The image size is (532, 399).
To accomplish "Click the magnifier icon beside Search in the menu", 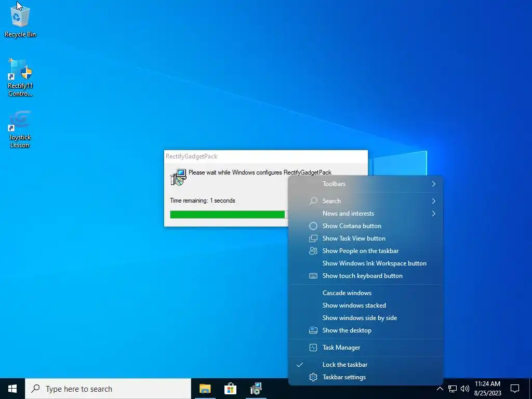I will [313, 201].
